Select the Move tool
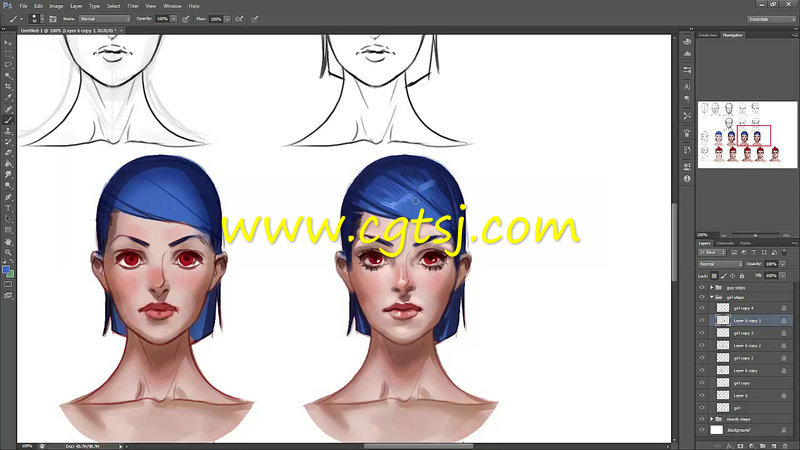The height and width of the screenshot is (450, 800). (8, 43)
